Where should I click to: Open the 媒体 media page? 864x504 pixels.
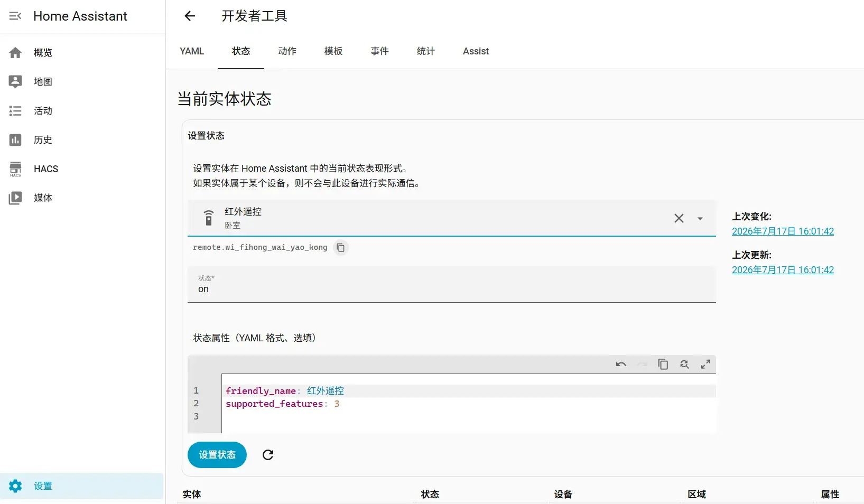pyautogui.click(x=82, y=198)
